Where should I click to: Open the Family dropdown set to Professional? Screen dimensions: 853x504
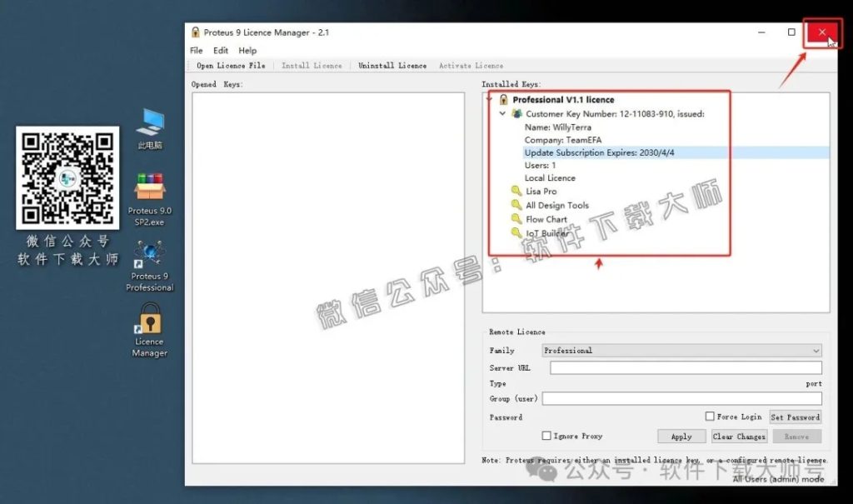(681, 351)
